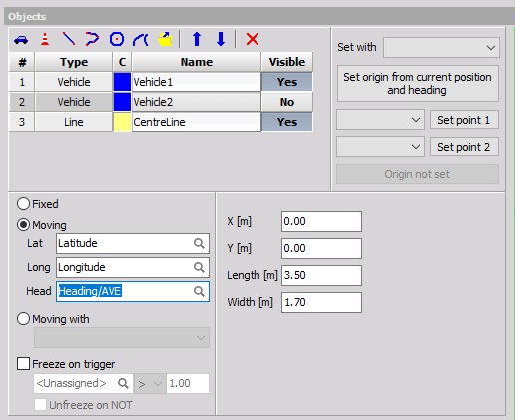
Task: Select the Moving with radio button
Action: point(23,319)
